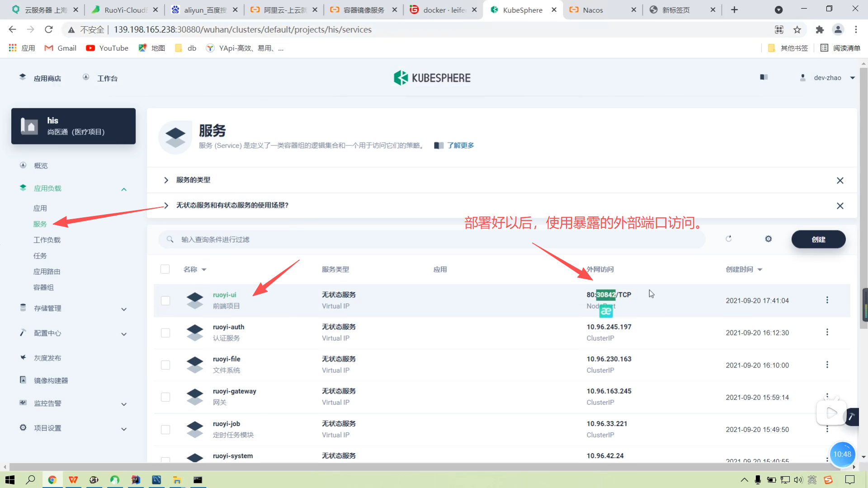This screenshot has height=488, width=868.
Task: Refresh the services list
Action: pos(729,239)
